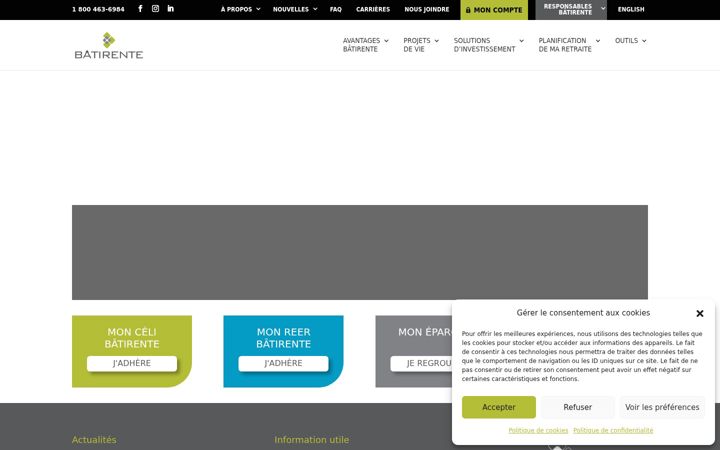Open the Politique de confidentialité link
Screen dimensions: 720x450
tap(613, 430)
